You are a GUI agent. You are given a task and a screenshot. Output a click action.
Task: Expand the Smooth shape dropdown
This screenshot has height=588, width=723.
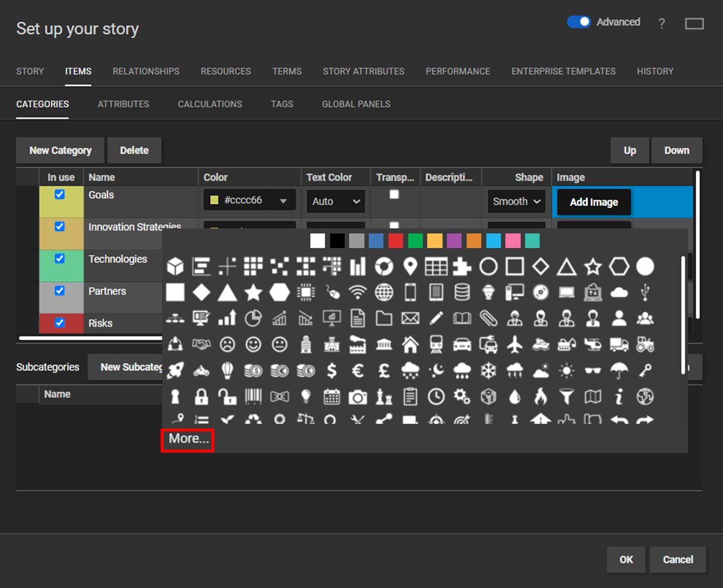[x=516, y=201]
